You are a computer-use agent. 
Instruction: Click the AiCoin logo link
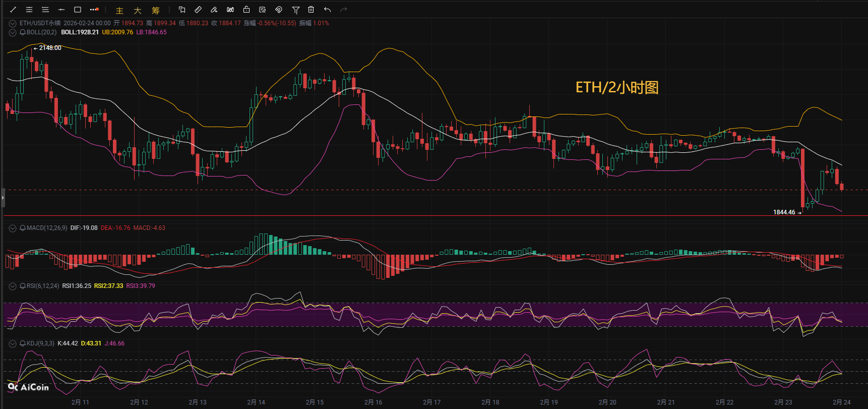point(29,387)
